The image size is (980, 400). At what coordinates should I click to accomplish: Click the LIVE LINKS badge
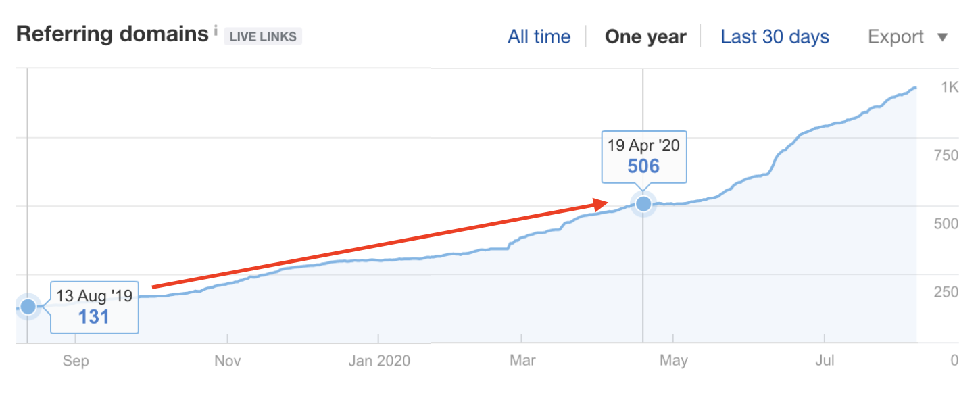263,36
